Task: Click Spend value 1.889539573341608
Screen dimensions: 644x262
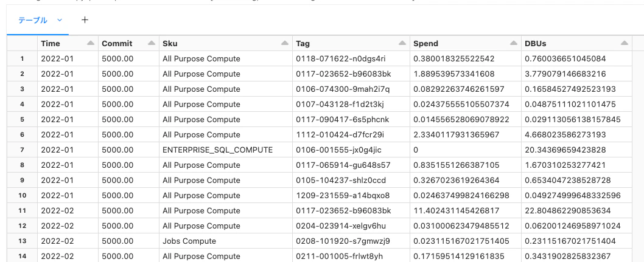Action: point(454,74)
